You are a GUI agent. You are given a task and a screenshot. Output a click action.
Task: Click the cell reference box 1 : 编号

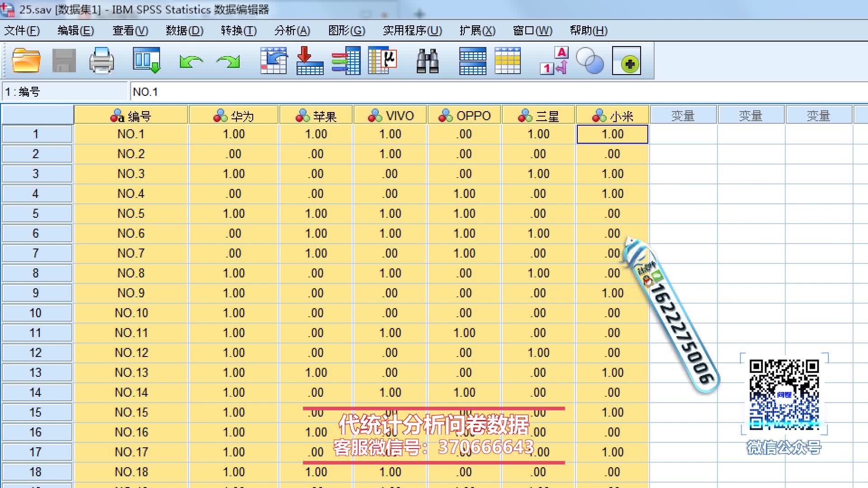[x=65, y=92]
